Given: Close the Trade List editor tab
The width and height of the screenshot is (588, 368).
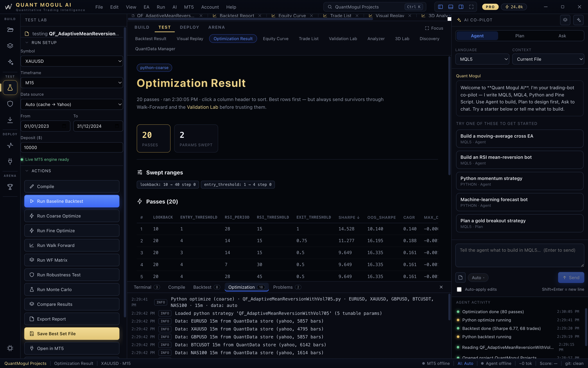Looking at the screenshot, I should coord(357,16).
